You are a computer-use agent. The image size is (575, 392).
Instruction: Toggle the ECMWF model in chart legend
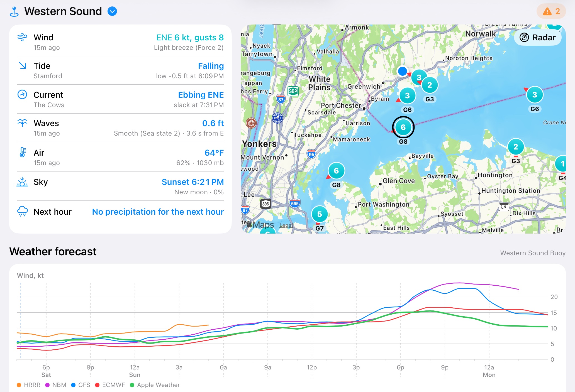(110, 385)
